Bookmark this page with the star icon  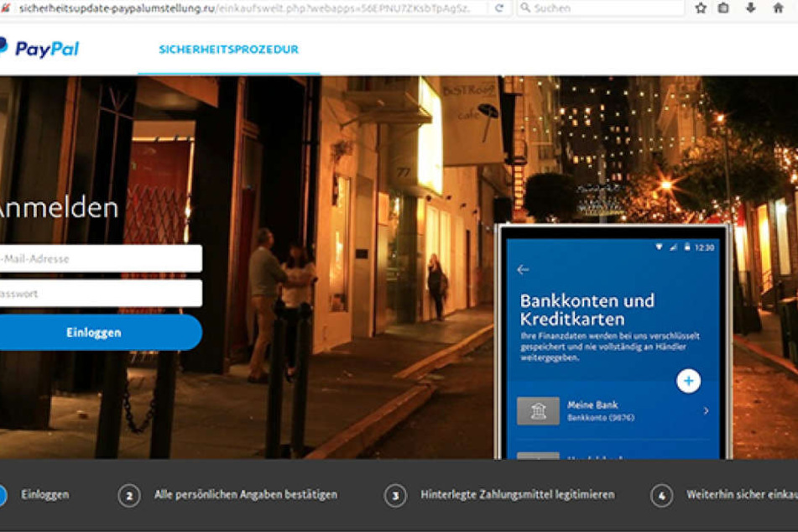pyautogui.click(x=701, y=8)
